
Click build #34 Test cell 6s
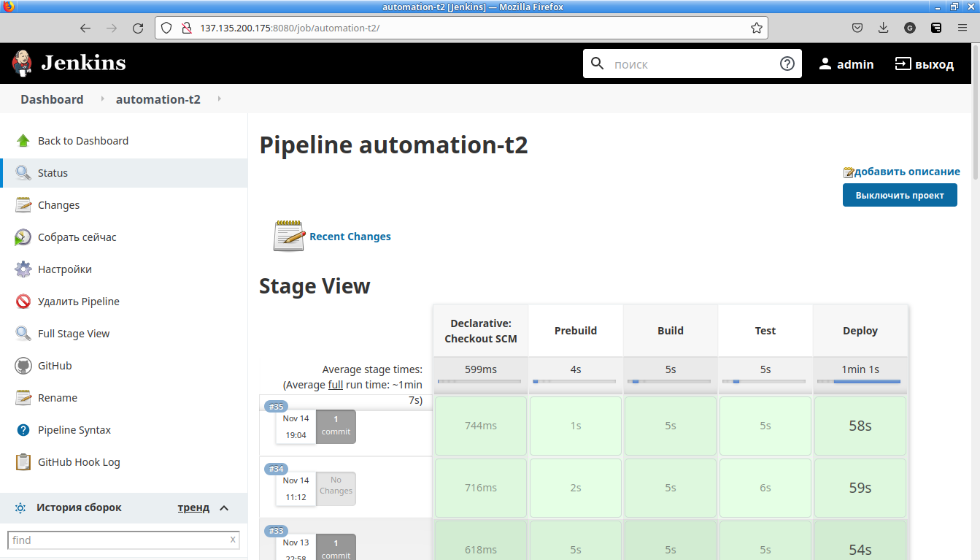765,488
